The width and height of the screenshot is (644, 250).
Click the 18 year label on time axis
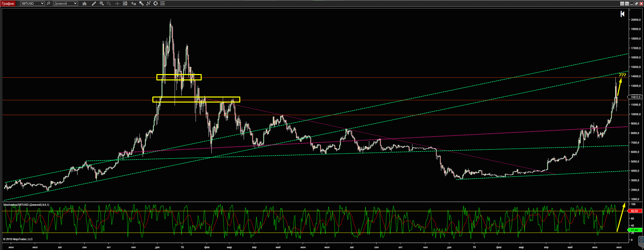pyautogui.click(x=182, y=247)
